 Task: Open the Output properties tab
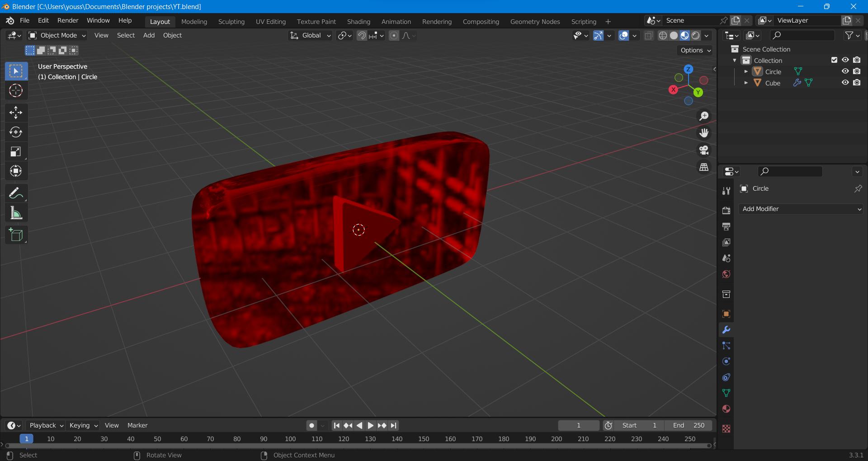point(726,226)
